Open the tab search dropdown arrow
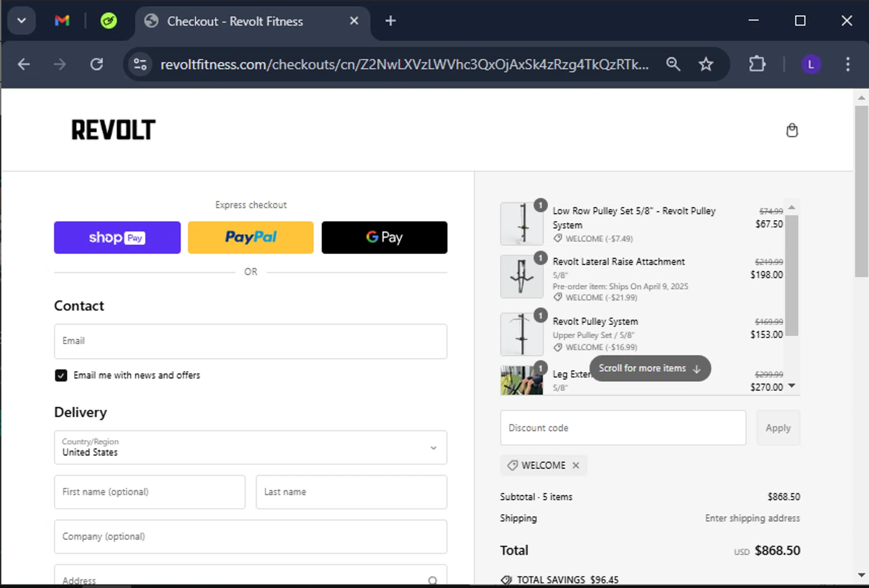This screenshot has width=869, height=588. pos(21,21)
